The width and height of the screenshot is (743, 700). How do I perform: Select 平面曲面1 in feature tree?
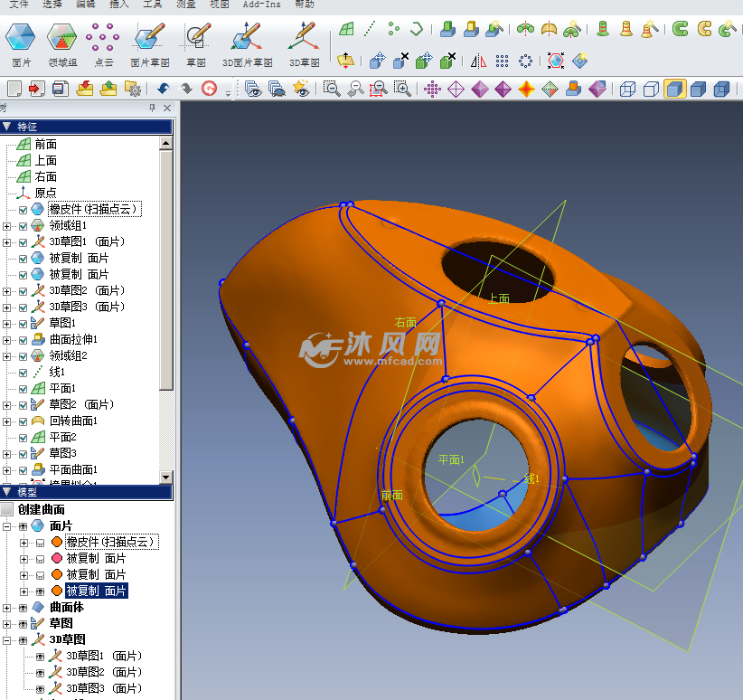click(x=72, y=469)
